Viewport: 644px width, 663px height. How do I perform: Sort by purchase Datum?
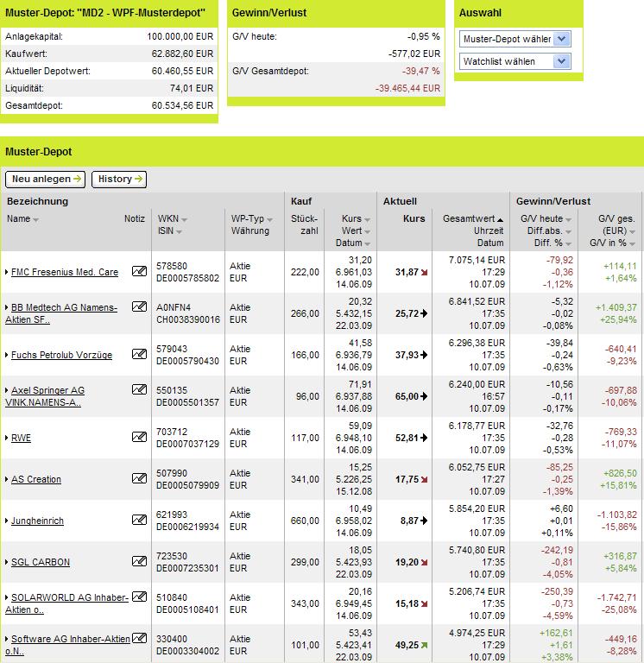353,243
